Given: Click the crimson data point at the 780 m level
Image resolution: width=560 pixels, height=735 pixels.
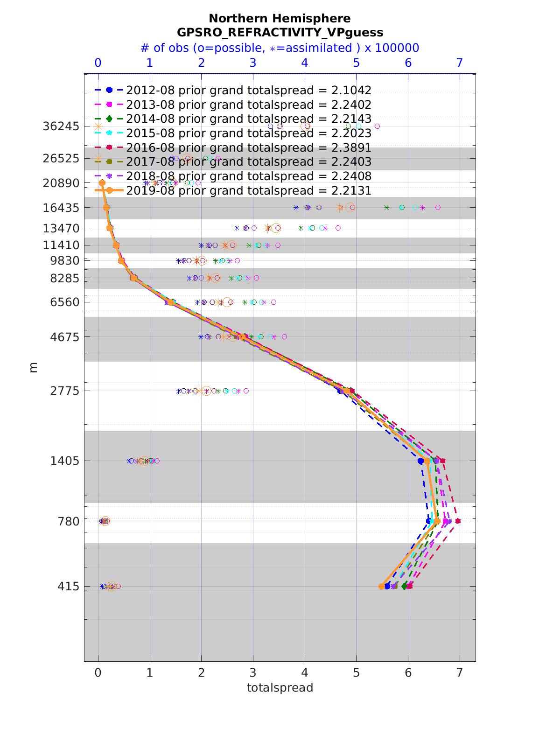Looking at the screenshot, I should (458, 521).
